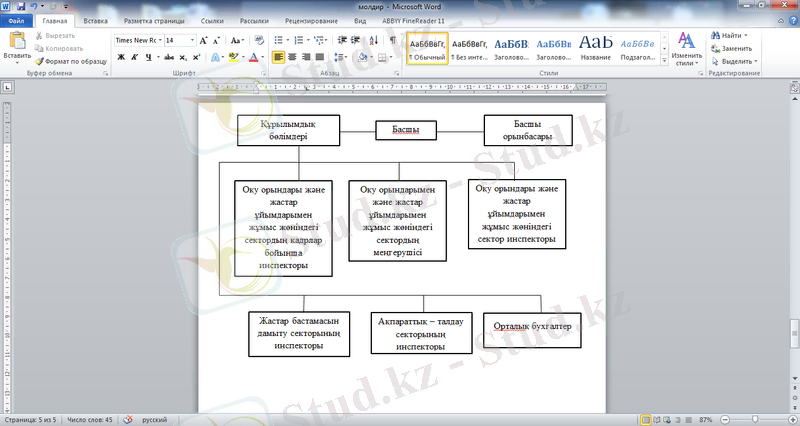
Task: Open the Times New Roman font name dropdown
Action: [x=160, y=40]
